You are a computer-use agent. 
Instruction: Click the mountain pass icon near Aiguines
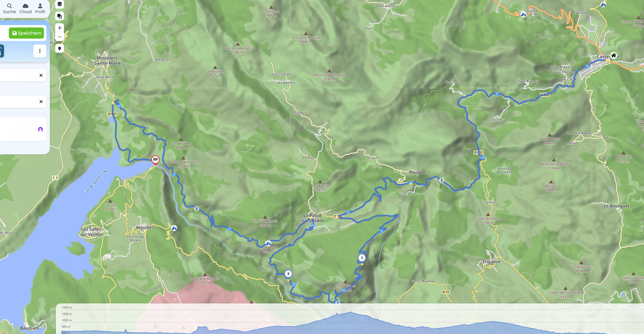[x=174, y=228]
